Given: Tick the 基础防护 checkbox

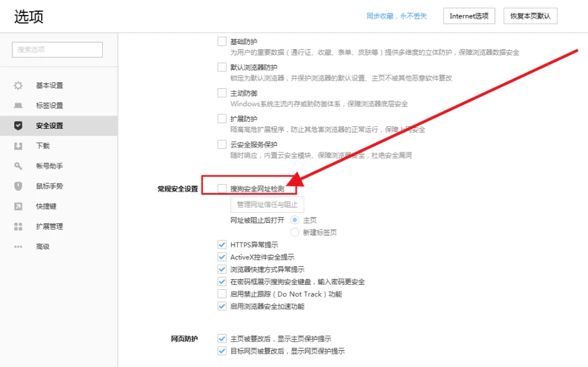Looking at the screenshot, I should tap(222, 42).
